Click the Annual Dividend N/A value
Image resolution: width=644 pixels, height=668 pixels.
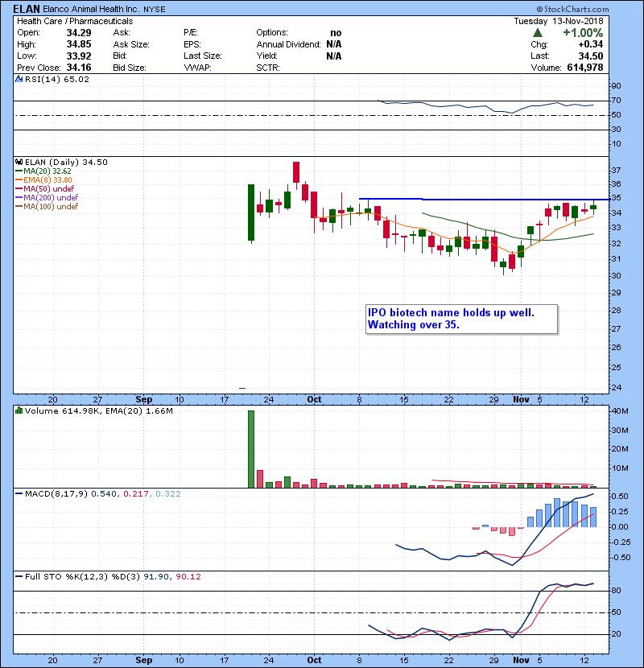(334, 44)
